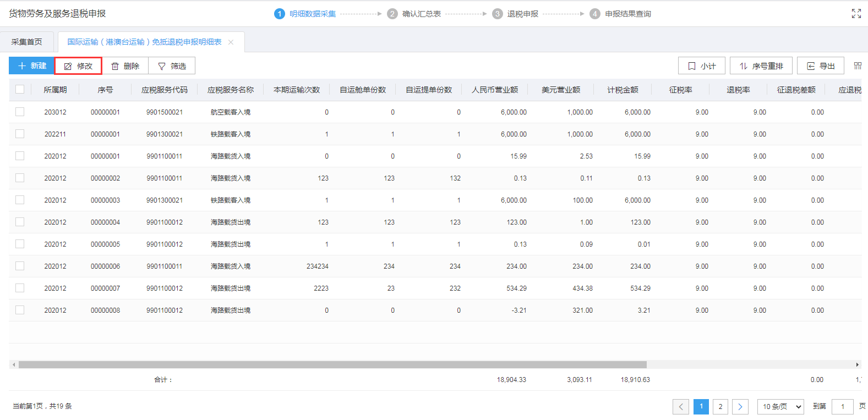Select the checkbox for row 00000008
Image resolution: width=868 pixels, height=420 pixels.
click(x=20, y=310)
